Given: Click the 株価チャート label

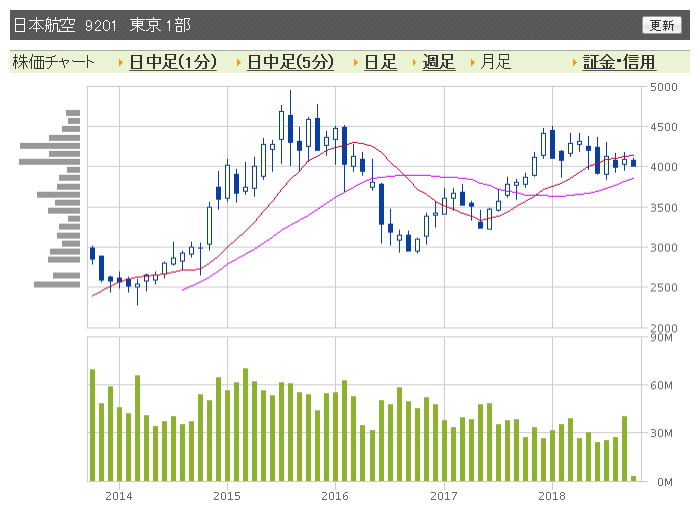Looking at the screenshot, I should pos(54,62).
